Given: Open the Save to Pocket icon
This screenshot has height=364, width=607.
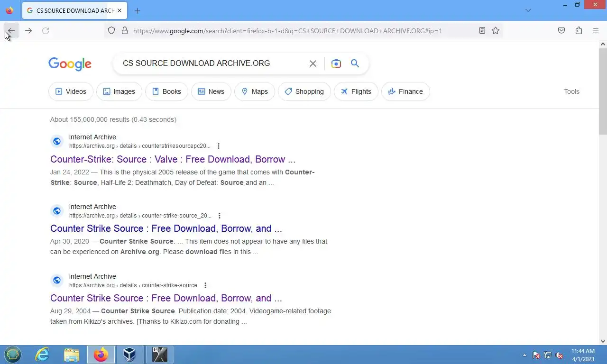Looking at the screenshot, I should 561,31.
